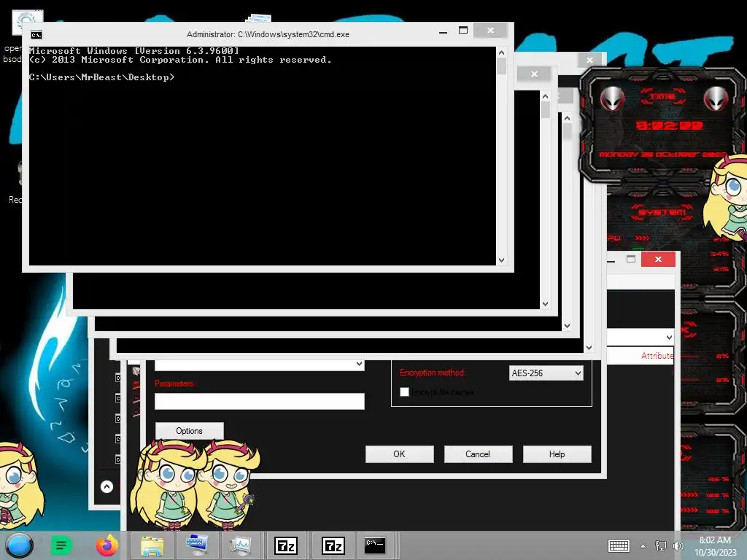The width and height of the screenshot is (747, 560).
Task: Click the red TIME widget clock
Action: coord(669,125)
